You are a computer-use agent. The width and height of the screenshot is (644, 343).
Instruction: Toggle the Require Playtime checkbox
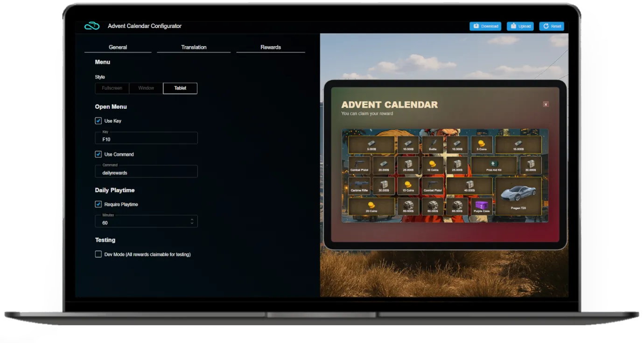point(98,204)
